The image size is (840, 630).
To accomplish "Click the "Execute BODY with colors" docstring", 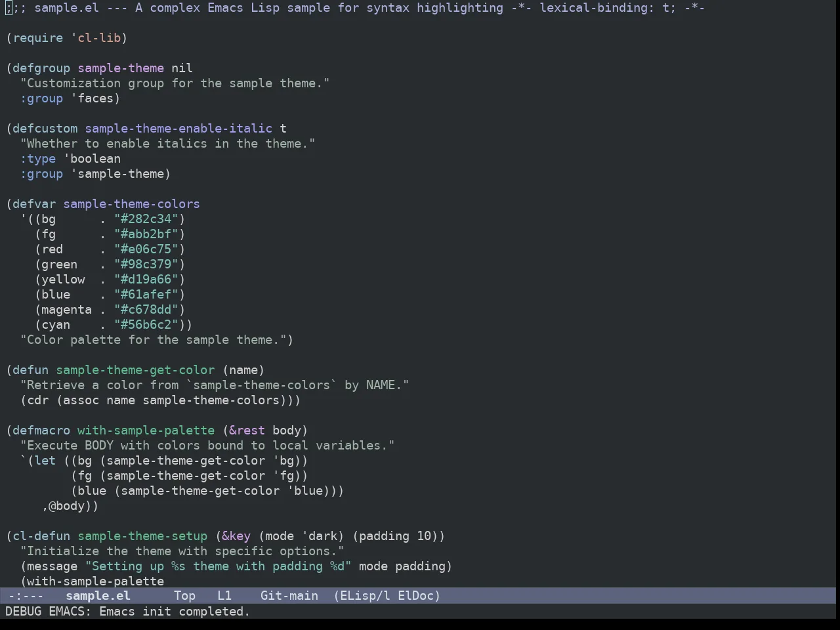I will (207, 446).
